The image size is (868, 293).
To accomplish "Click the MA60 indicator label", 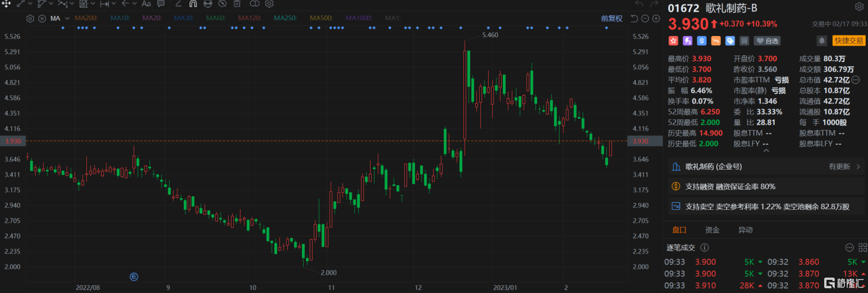I will (216, 18).
